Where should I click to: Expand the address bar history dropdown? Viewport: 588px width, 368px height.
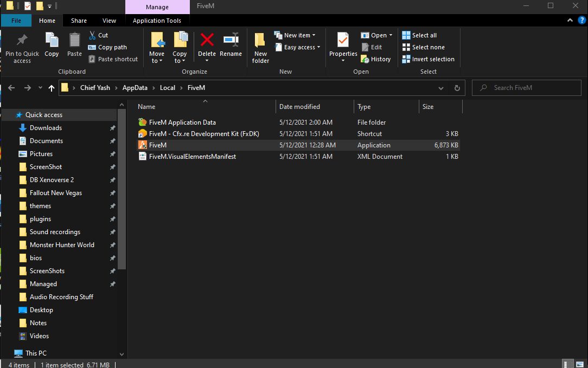[x=441, y=88]
